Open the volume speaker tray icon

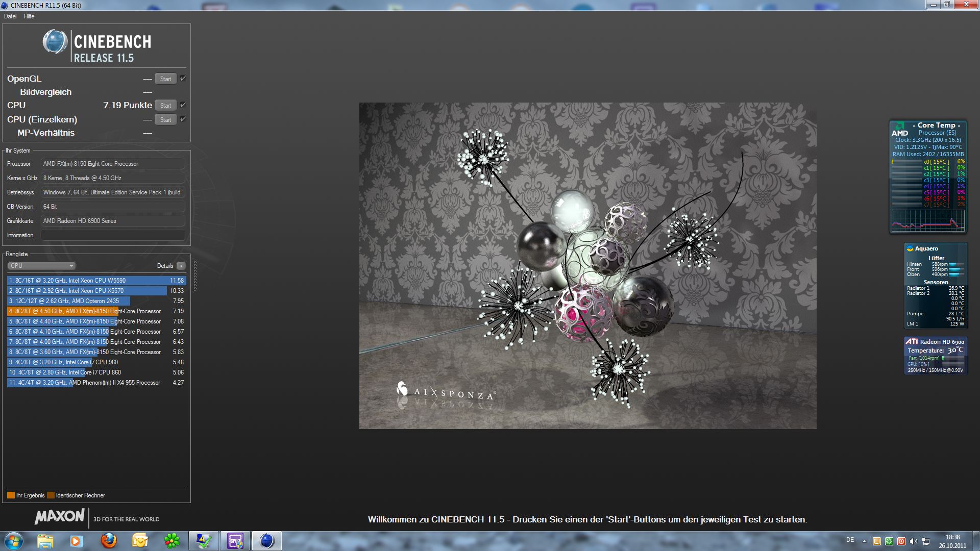(x=914, y=541)
